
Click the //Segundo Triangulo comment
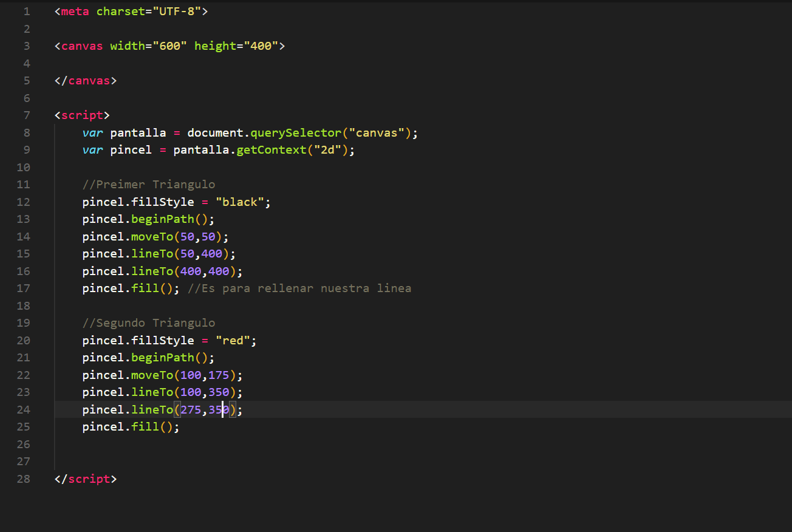tap(149, 322)
